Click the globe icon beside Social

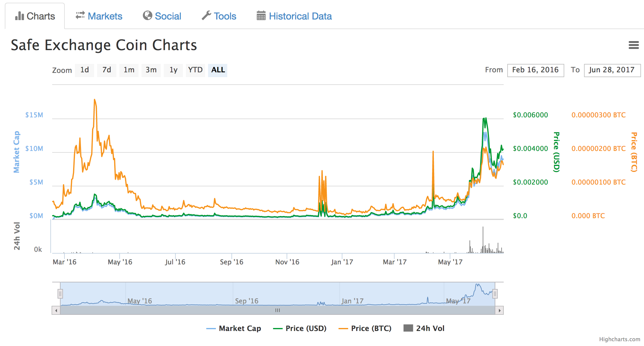(x=147, y=15)
